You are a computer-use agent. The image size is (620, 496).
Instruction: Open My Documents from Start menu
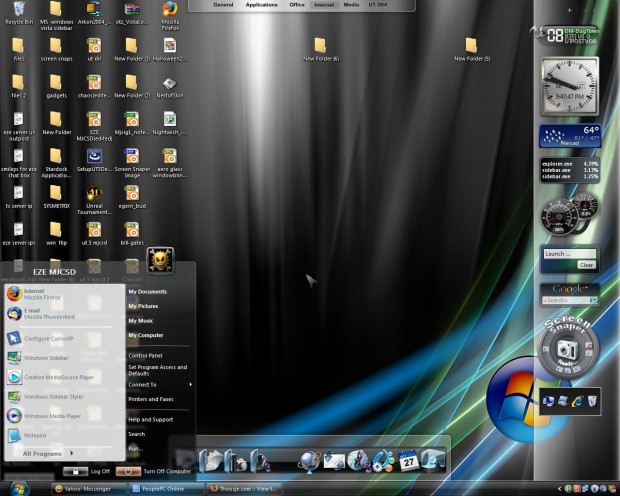pos(147,292)
